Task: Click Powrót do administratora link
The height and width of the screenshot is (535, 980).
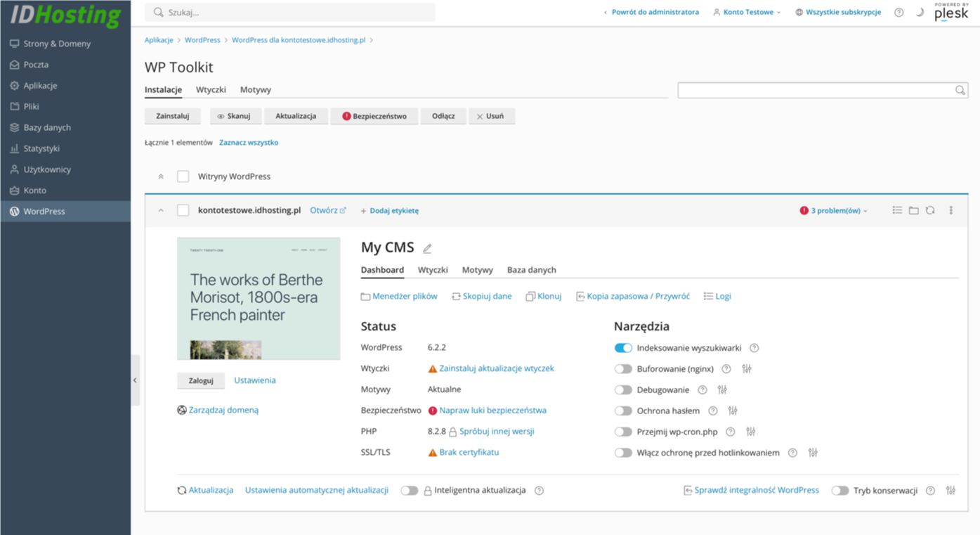Action: click(651, 12)
